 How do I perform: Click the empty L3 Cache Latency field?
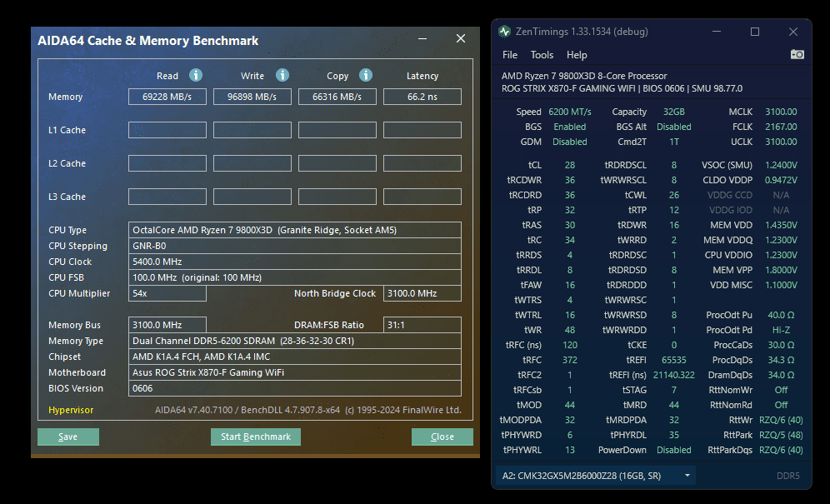[422, 197]
